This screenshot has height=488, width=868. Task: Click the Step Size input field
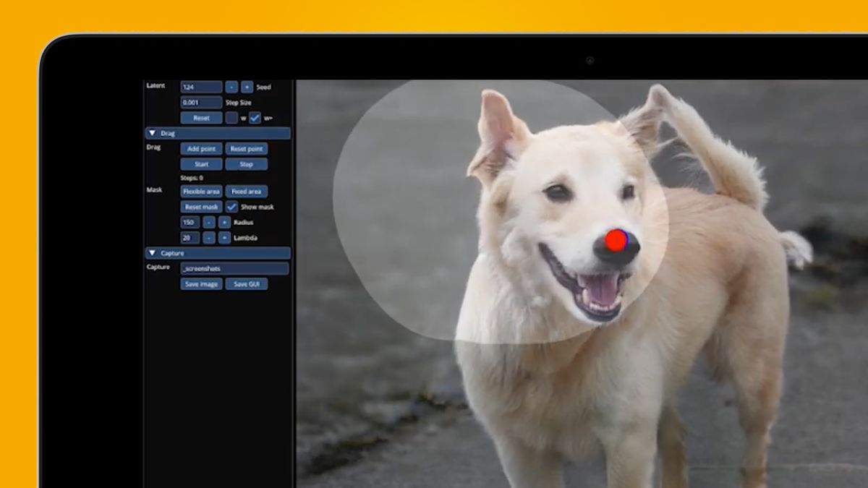pos(201,103)
